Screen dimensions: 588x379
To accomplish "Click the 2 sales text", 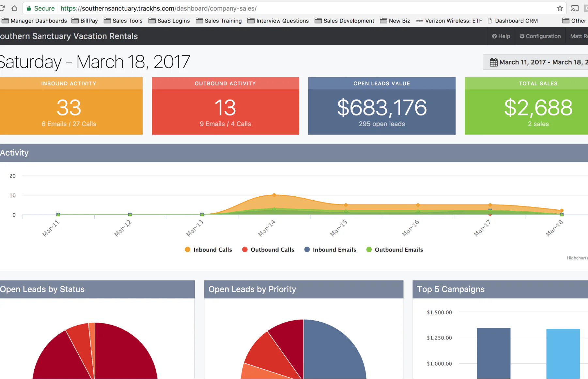I will (x=538, y=124).
